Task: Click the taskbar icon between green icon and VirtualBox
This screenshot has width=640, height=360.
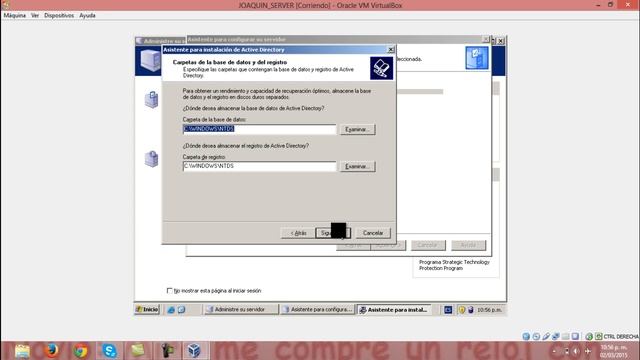Action: (x=167, y=351)
